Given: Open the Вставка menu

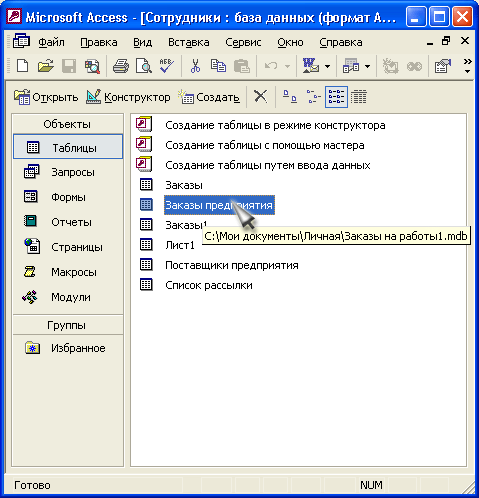Looking at the screenshot, I should coord(189,42).
